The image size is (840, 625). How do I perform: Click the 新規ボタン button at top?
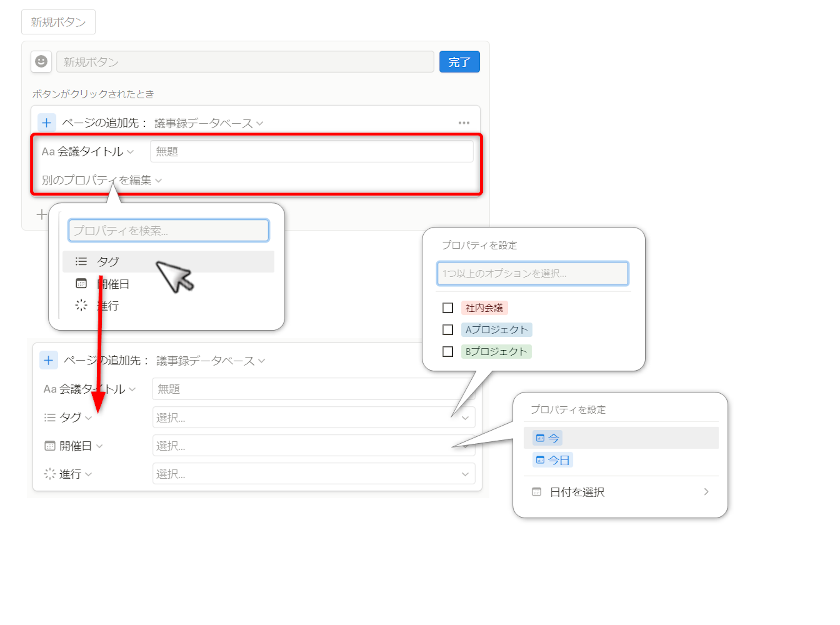pos(58,22)
